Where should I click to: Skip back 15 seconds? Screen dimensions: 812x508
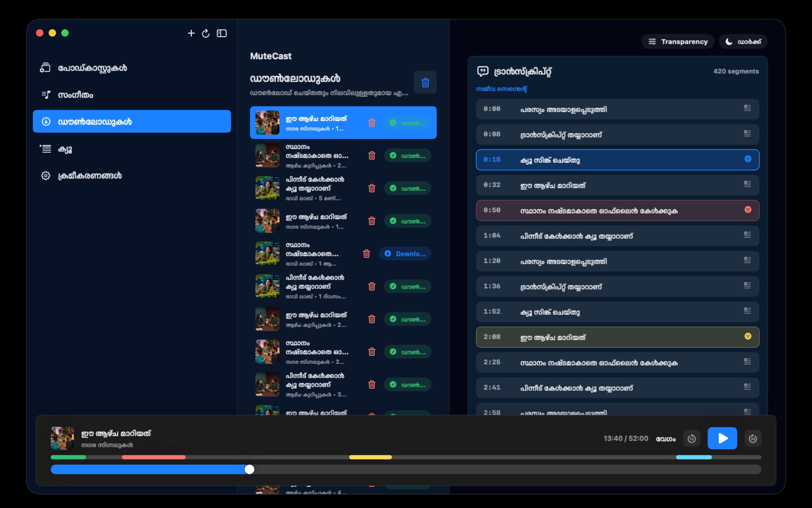(692, 439)
